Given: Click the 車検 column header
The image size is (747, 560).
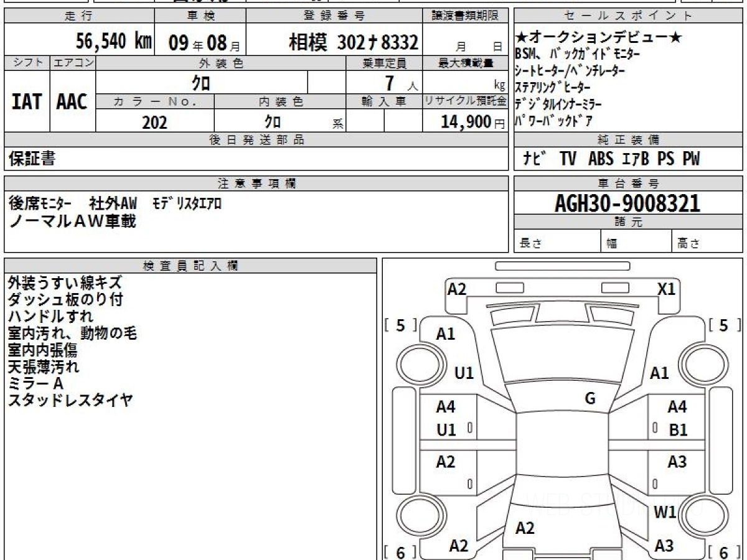Looking at the screenshot, I should (x=201, y=16).
